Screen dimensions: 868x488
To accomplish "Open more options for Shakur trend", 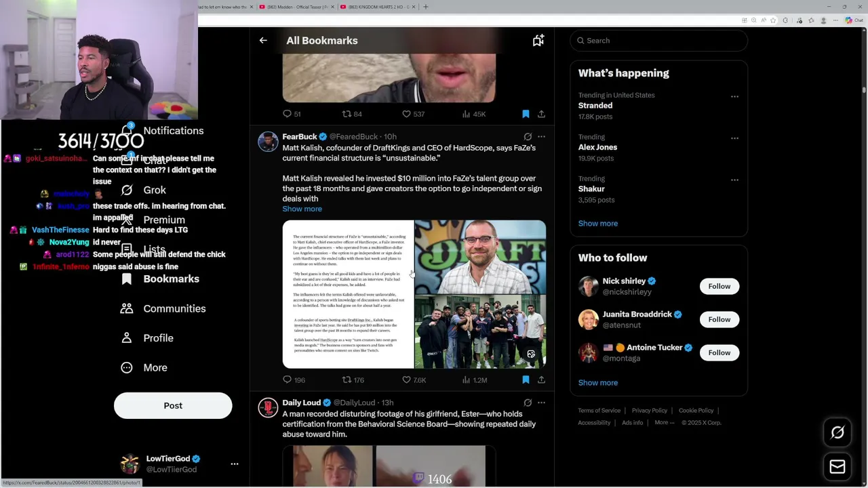I will tap(734, 180).
